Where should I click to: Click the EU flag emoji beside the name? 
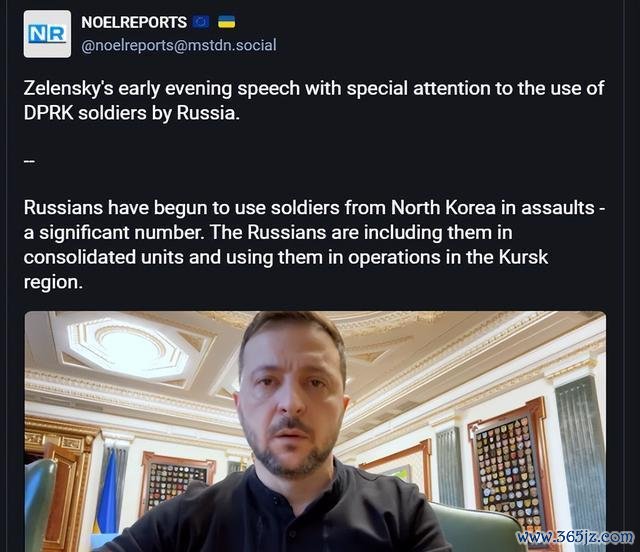click(x=201, y=22)
